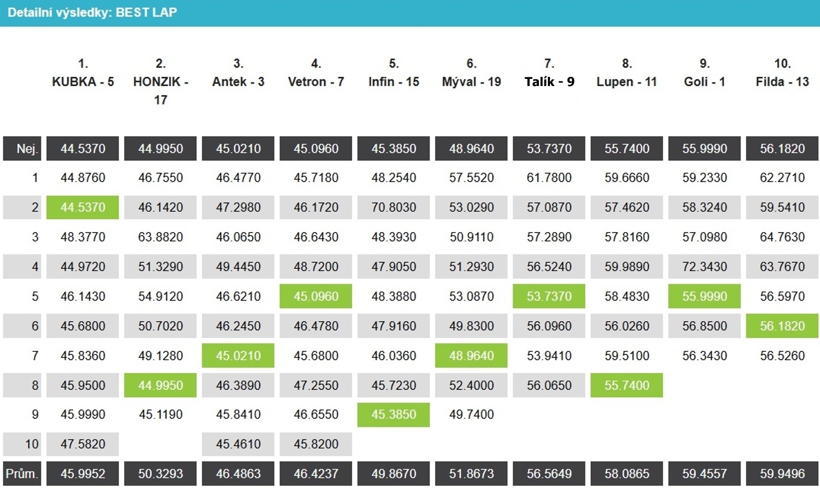820x504 pixels.
Task: Click lap time 56.5260 in lap 7
Action: pyautogui.click(x=782, y=355)
